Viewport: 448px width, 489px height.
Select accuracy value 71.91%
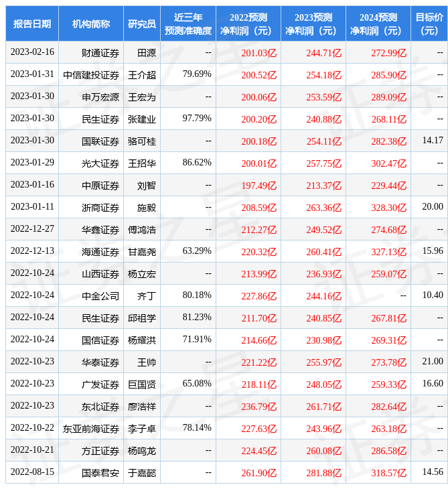[197, 340]
